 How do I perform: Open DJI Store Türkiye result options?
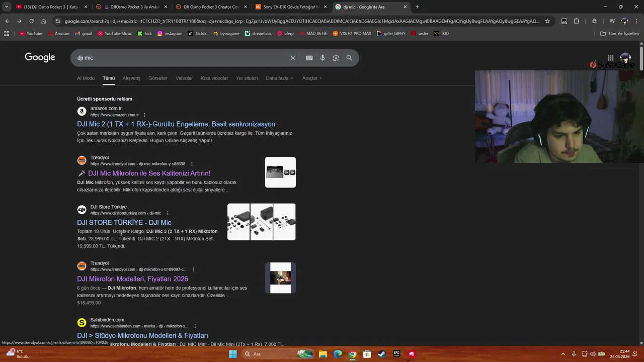click(x=168, y=213)
